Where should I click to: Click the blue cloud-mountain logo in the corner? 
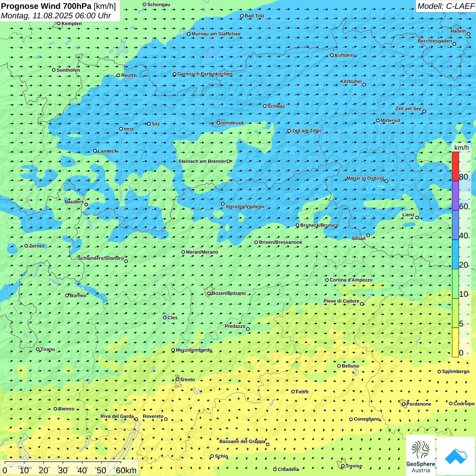(x=456, y=456)
